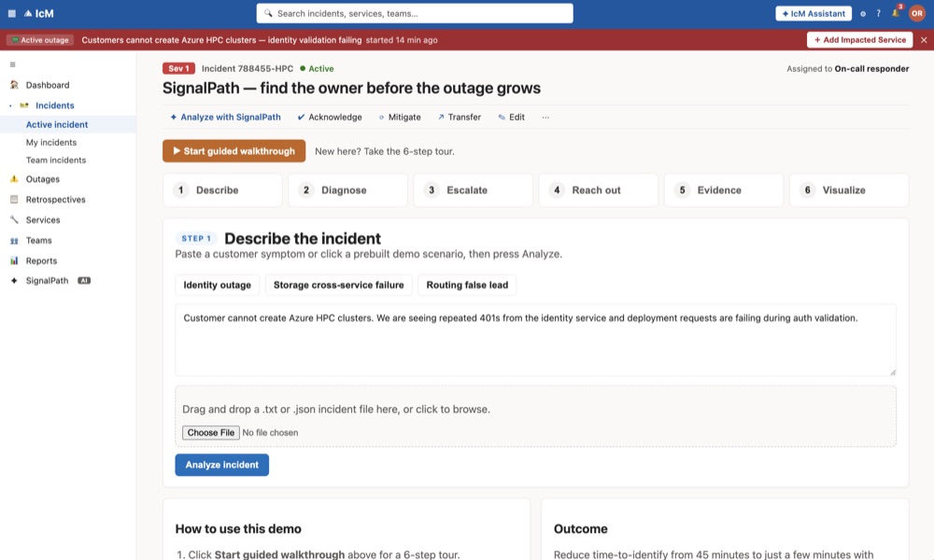Click the green Active status label
The height and width of the screenshot is (560, 934).
[317, 68]
